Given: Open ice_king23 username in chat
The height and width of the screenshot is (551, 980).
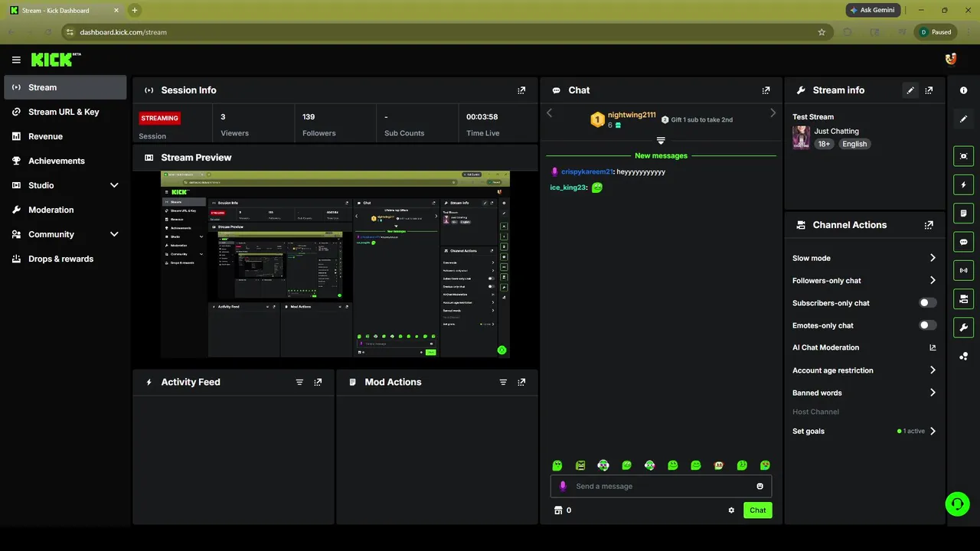Looking at the screenshot, I should click(568, 187).
